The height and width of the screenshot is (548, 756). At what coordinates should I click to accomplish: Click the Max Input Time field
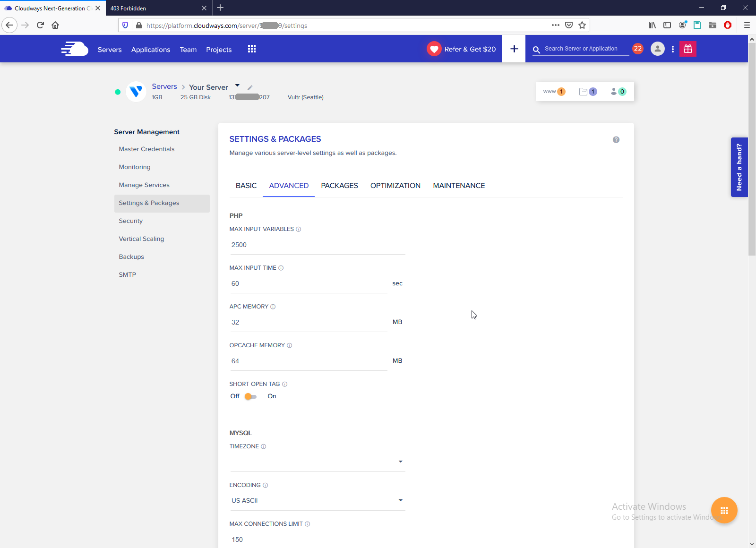[309, 284]
